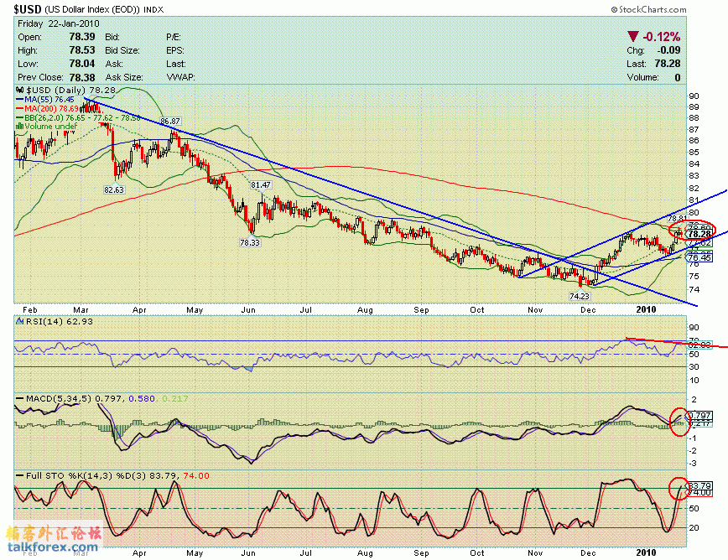Click the P/E label
Image resolution: width=728 pixels, height=560 pixels.
[174, 37]
